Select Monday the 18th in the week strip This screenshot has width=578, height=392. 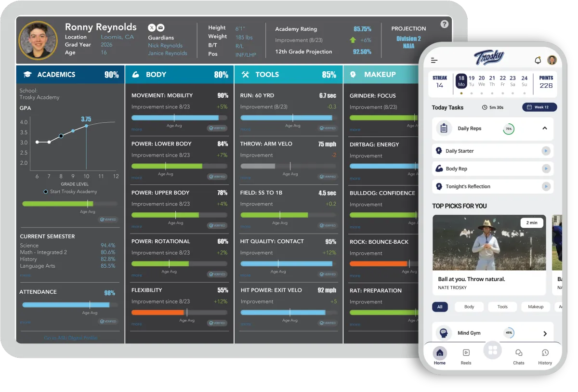[461, 81]
